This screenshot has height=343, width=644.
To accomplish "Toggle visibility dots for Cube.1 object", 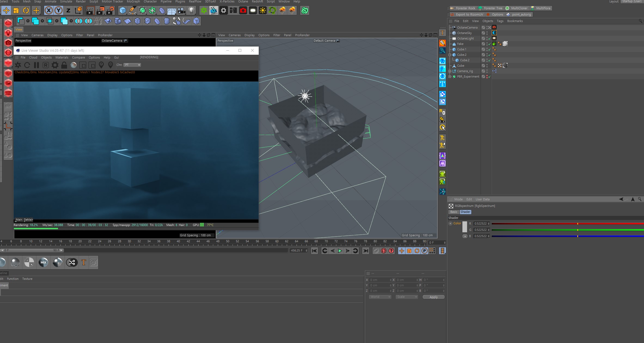I will [487, 49].
